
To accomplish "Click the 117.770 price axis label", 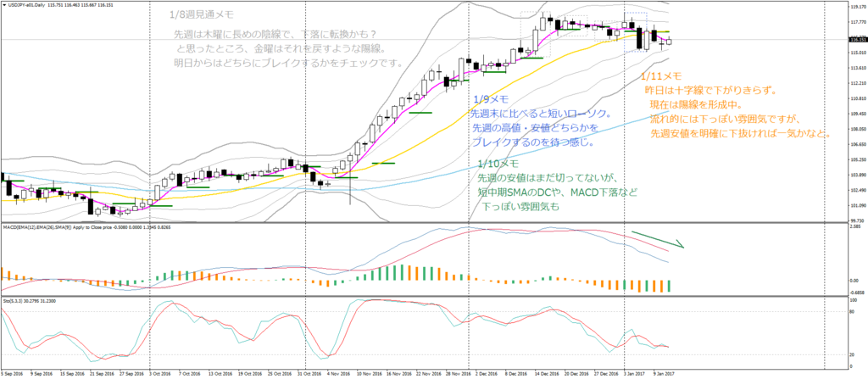I will coord(857,22).
